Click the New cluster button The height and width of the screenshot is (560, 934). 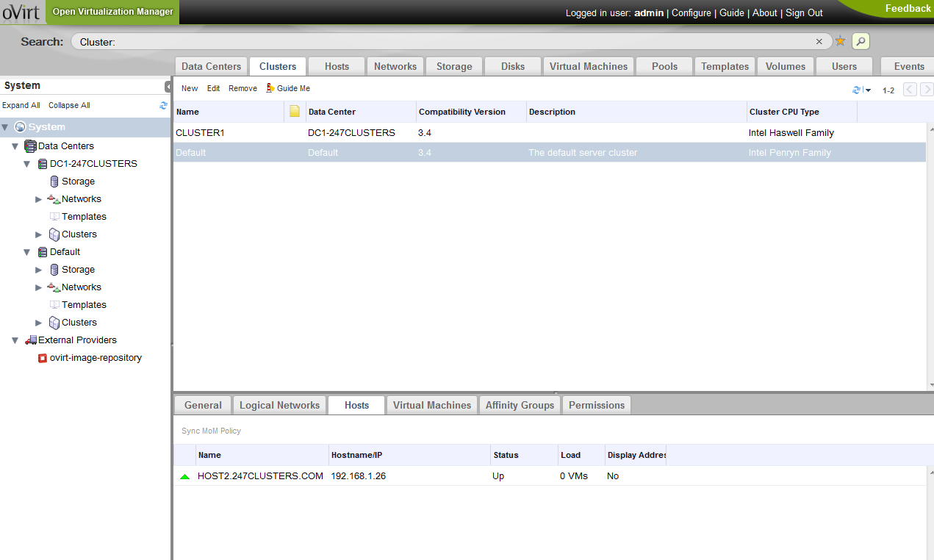[190, 88]
